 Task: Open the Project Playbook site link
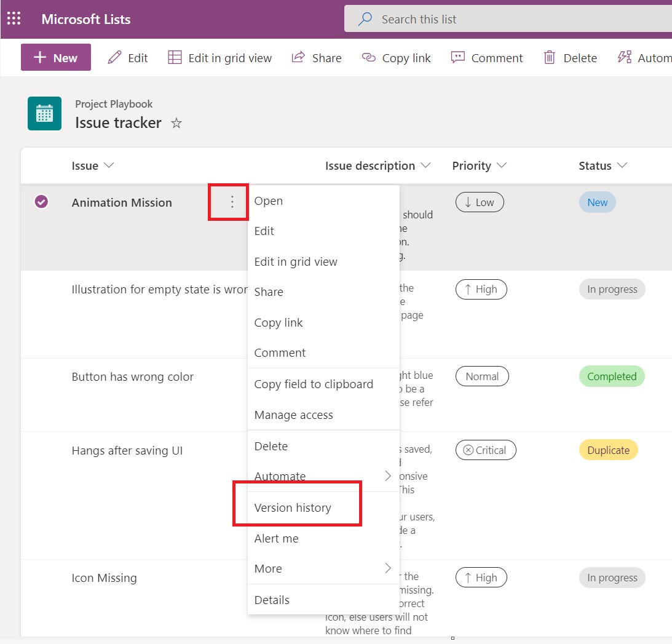pos(114,104)
